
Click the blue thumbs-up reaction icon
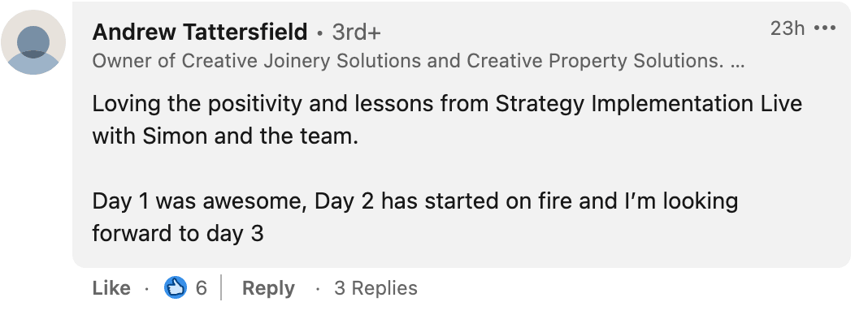[x=176, y=288]
